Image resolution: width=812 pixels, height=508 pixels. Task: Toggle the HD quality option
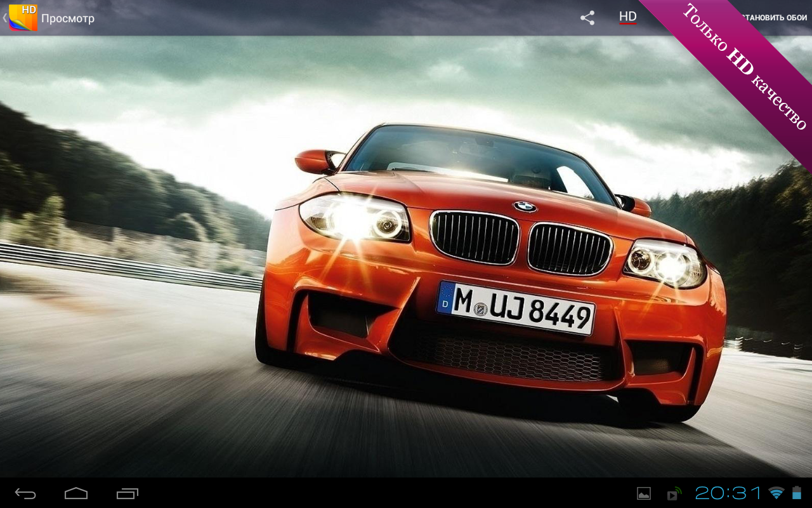627,17
